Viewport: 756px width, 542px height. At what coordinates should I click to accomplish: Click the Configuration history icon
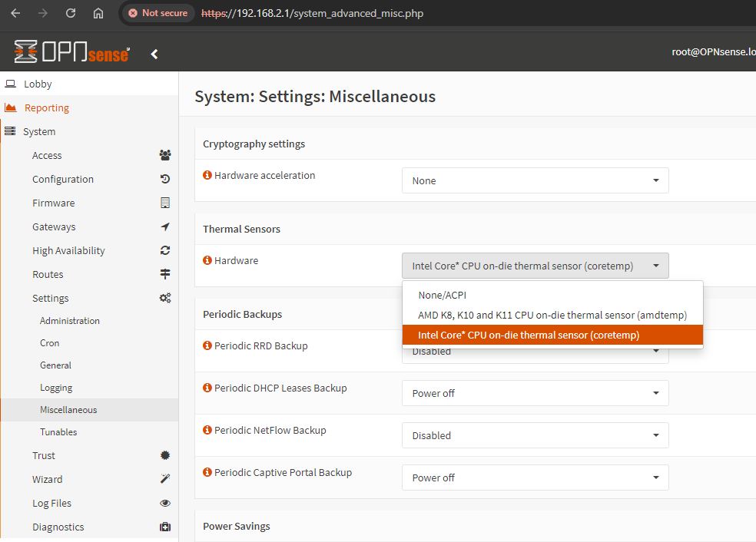point(164,179)
